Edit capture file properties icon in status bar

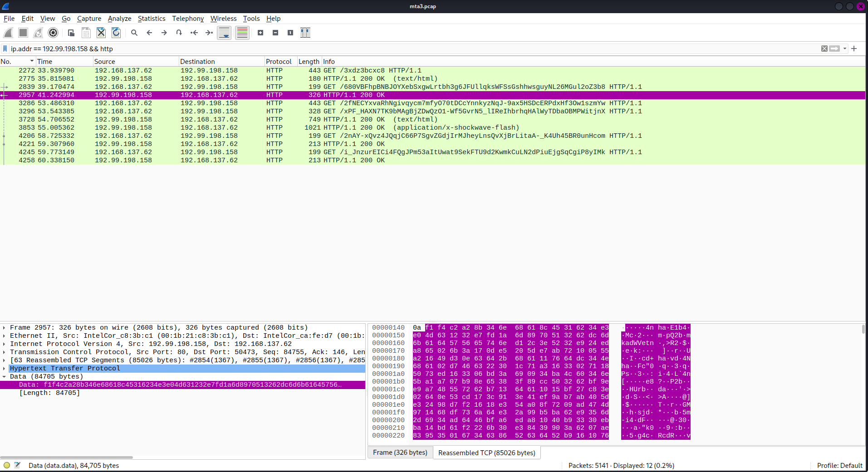tap(18, 465)
